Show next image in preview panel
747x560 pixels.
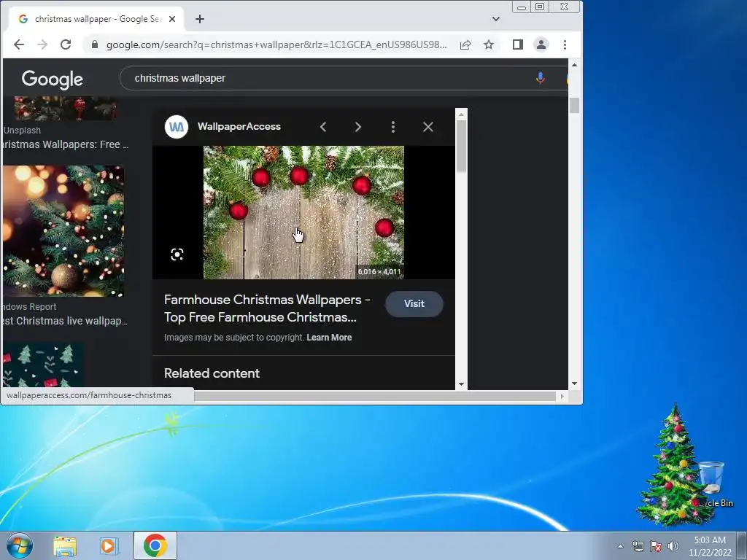click(357, 127)
